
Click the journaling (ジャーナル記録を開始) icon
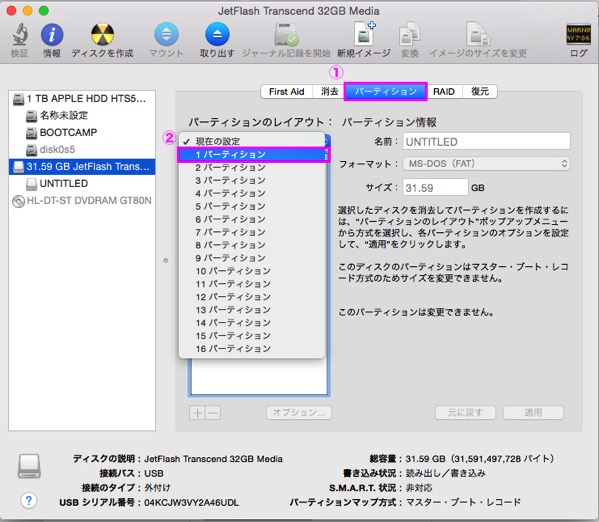(x=286, y=34)
